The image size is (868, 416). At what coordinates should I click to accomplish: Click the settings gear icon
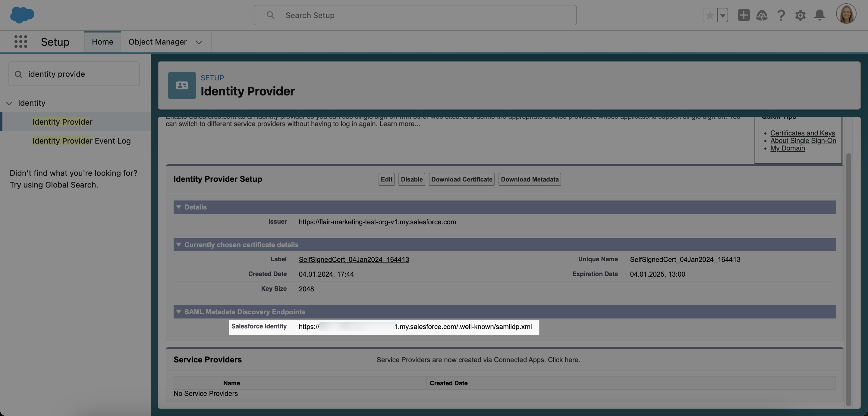[800, 15]
